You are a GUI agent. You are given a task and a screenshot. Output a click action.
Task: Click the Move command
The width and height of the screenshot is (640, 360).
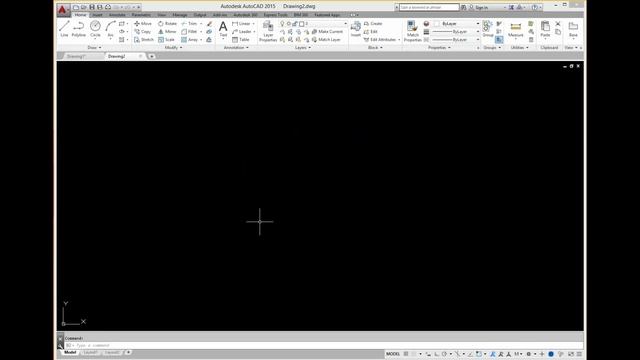(143, 24)
